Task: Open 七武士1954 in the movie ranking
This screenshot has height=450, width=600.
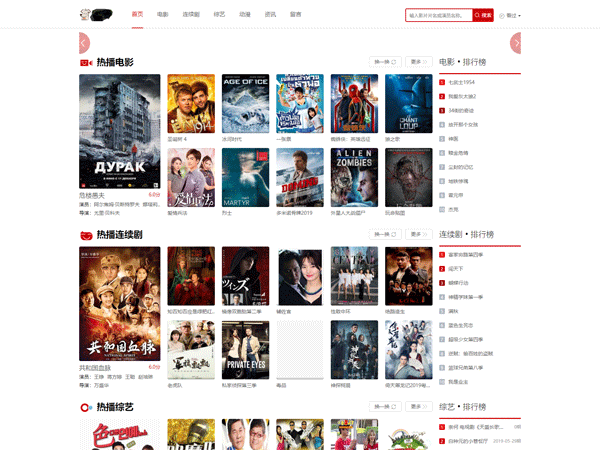Action: pyautogui.click(x=461, y=82)
